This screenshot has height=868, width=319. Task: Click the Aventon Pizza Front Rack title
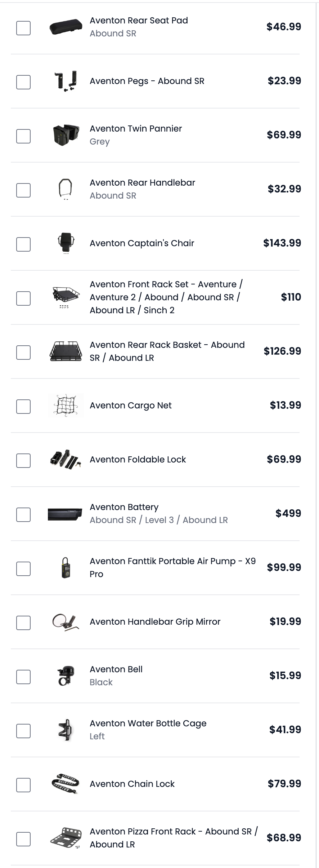pos(174,838)
